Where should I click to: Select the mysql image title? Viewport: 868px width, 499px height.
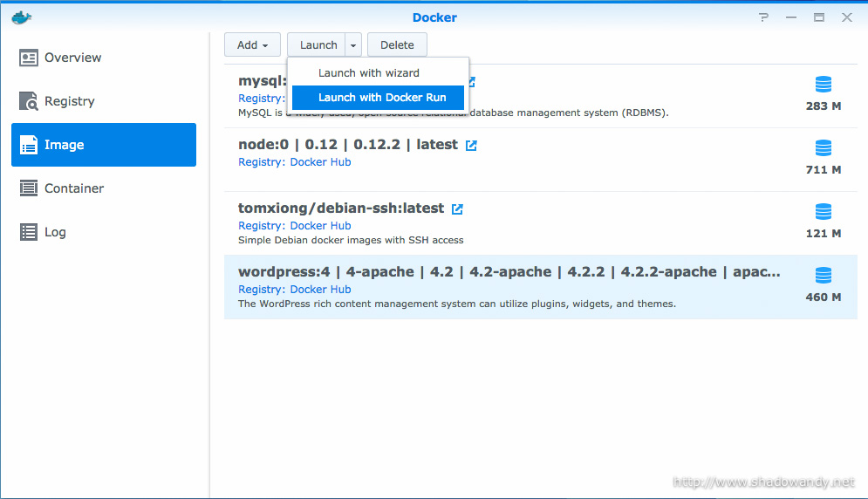point(263,81)
